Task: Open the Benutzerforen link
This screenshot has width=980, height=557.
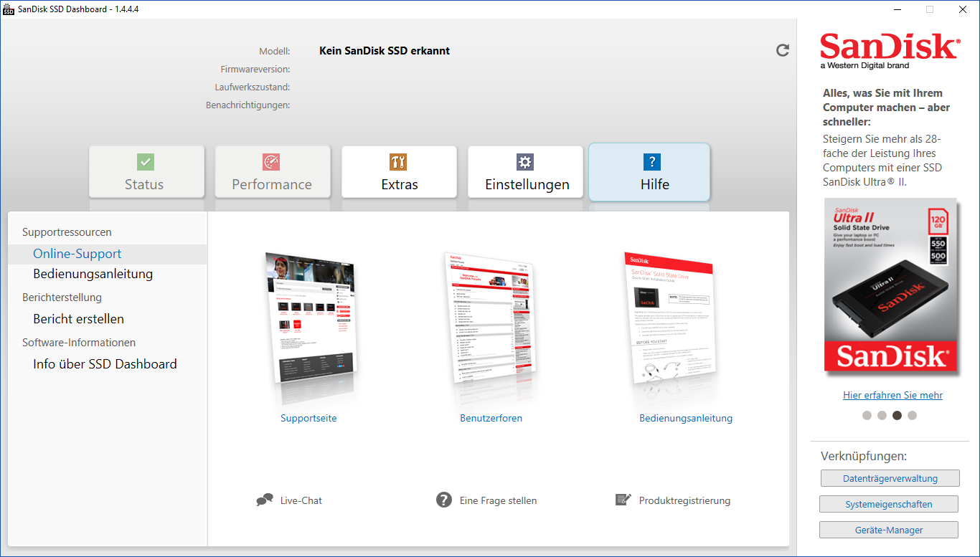Action: pyautogui.click(x=491, y=418)
